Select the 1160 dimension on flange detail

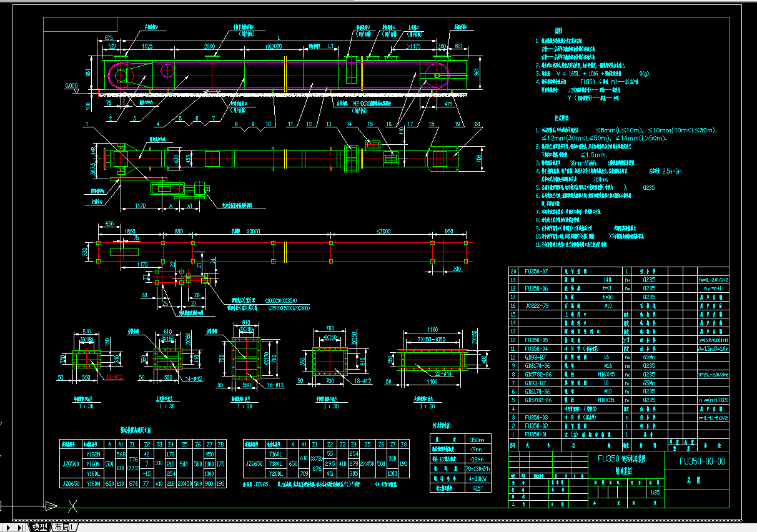(x=432, y=329)
